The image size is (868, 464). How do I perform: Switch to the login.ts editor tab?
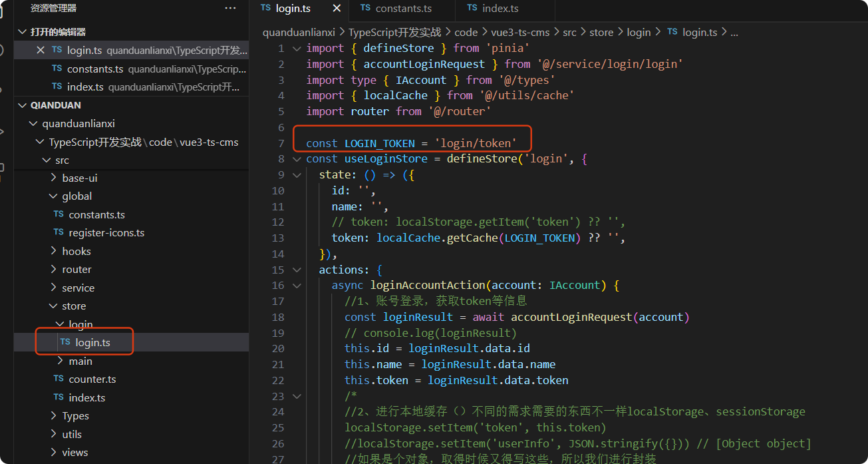[x=293, y=9]
